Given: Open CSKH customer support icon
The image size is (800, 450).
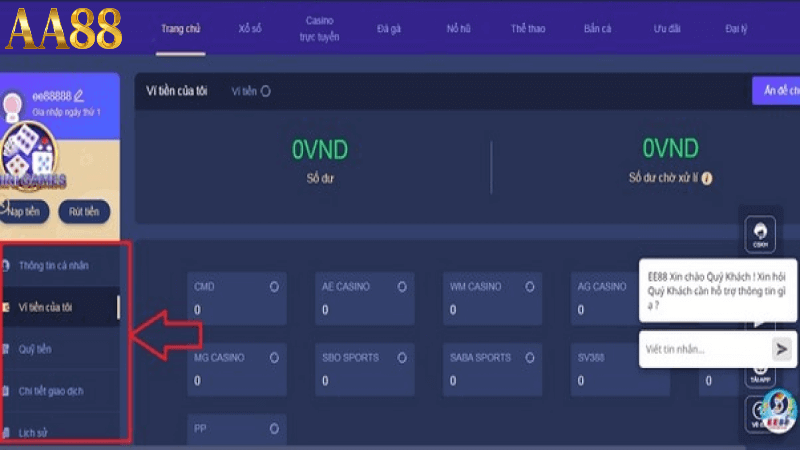Looking at the screenshot, I should tap(760, 234).
